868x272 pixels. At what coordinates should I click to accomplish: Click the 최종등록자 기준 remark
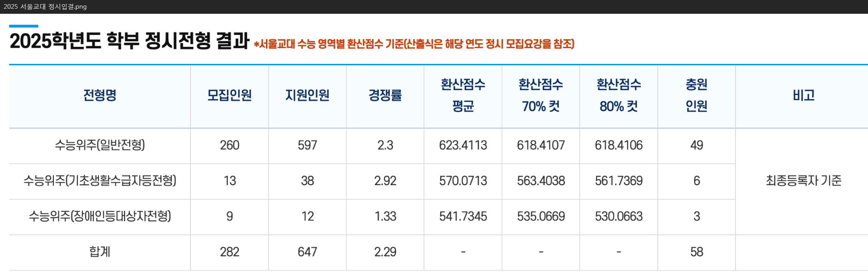coord(804,181)
